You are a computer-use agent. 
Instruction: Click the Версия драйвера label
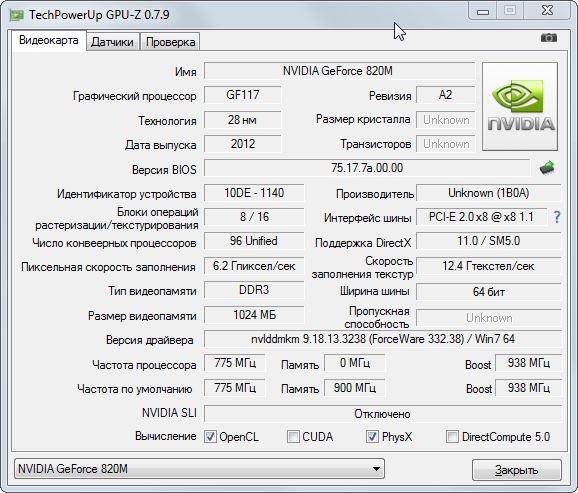pyautogui.click(x=150, y=340)
